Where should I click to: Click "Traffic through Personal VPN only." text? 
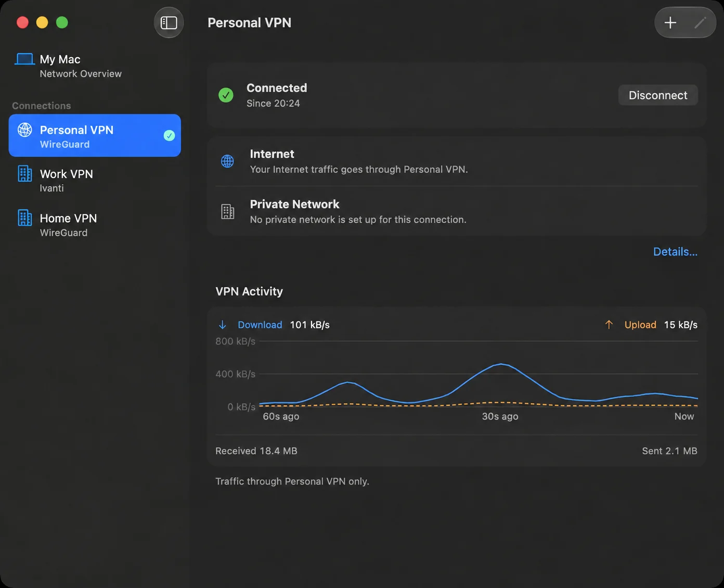[292, 481]
